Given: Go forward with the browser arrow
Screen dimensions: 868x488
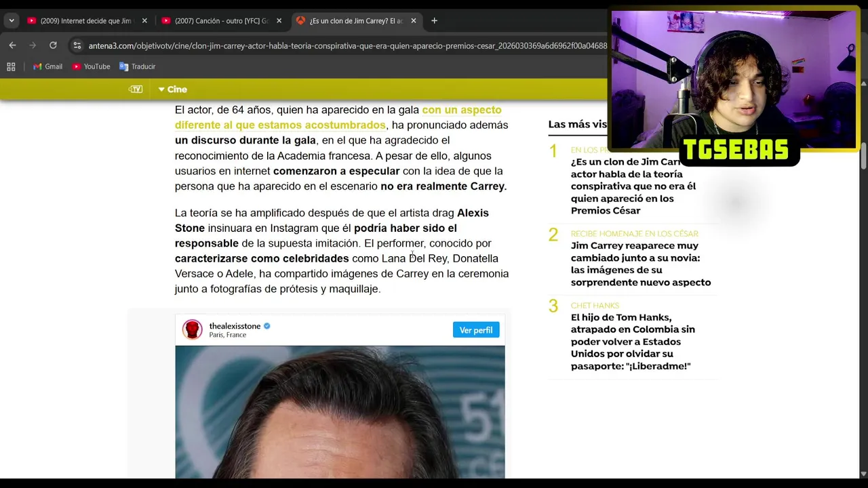Looking at the screenshot, I should coord(33,45).
